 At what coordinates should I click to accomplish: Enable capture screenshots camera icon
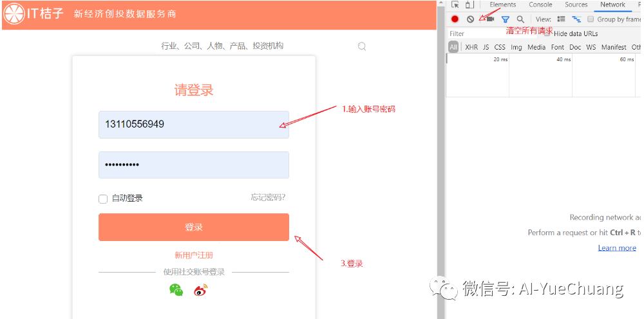click(x=489, y=19)
